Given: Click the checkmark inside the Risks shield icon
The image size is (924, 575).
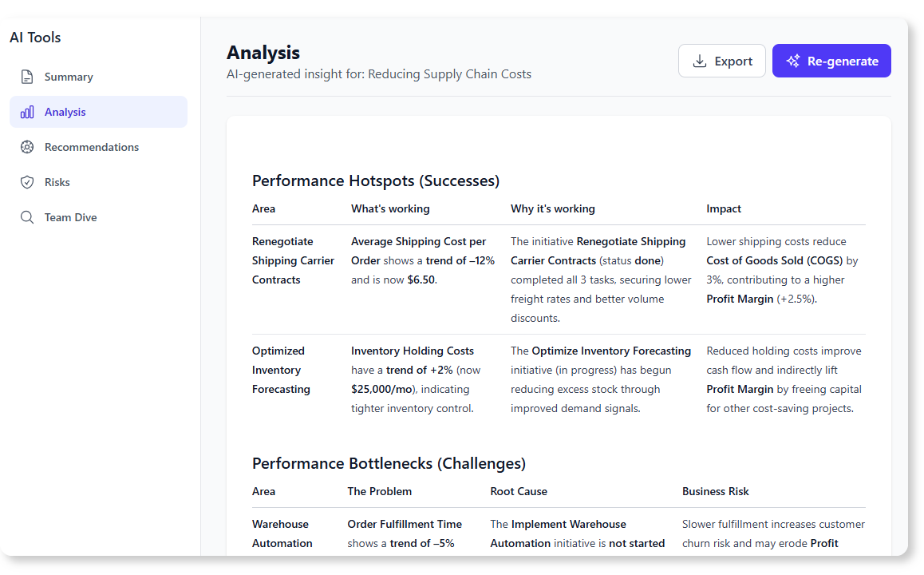Looking at the screenshot, I should (x=26, y=182).
